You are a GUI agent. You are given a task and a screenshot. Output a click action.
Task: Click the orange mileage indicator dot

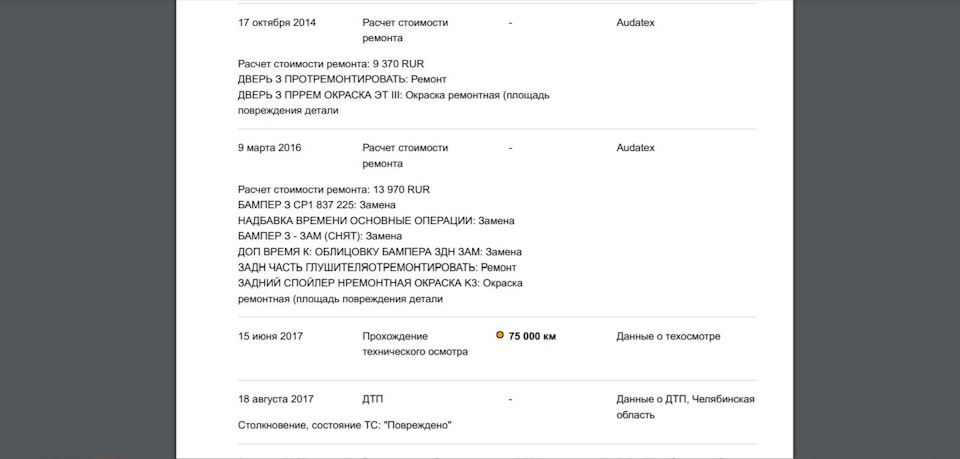(500, 335)
